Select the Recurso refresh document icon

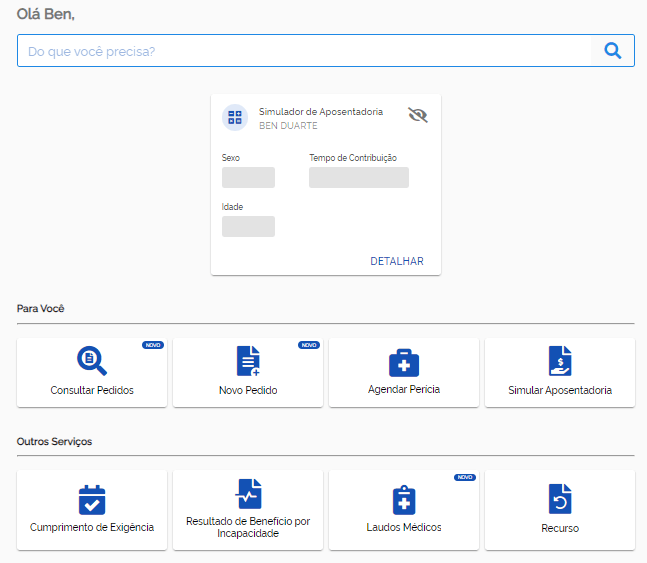pyautogui.click(x=560, y=499)
